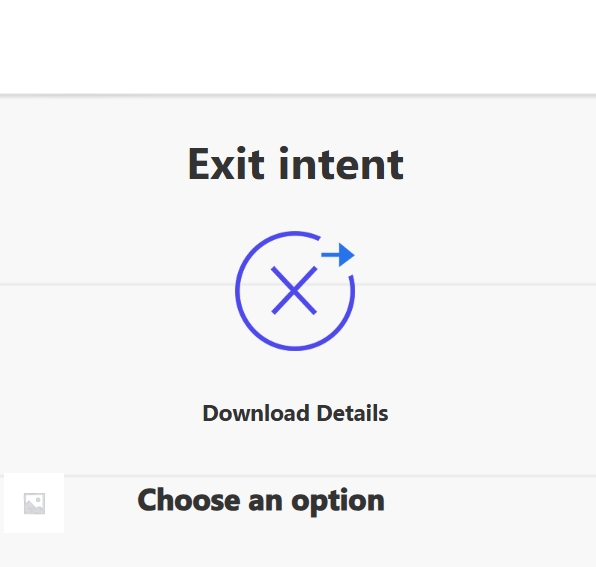Click the blank white header bar at top
The width and height of the screenshot is (596, 567).
298,46
